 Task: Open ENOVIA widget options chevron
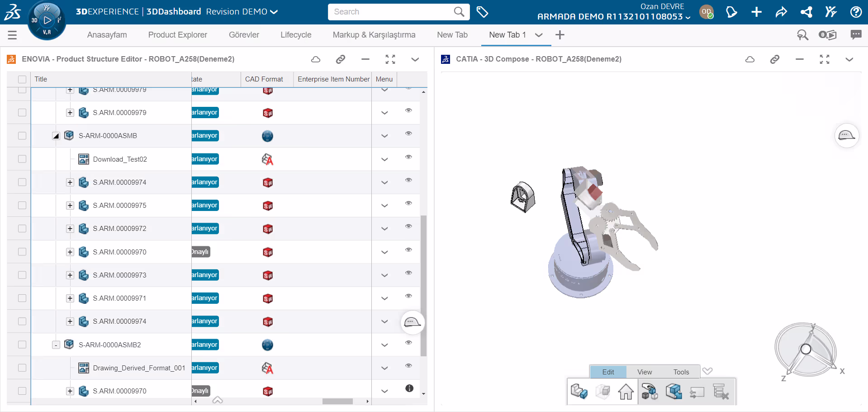point(415,59)
